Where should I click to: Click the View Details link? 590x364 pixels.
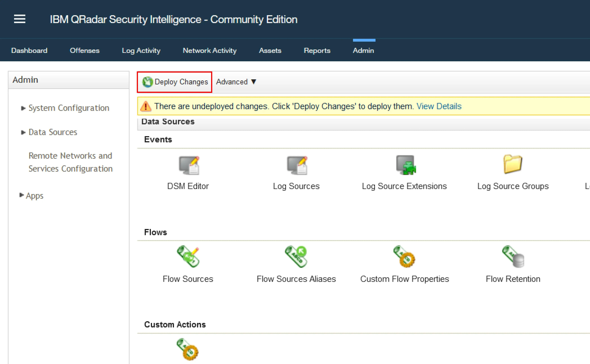(x=439, y=106)
